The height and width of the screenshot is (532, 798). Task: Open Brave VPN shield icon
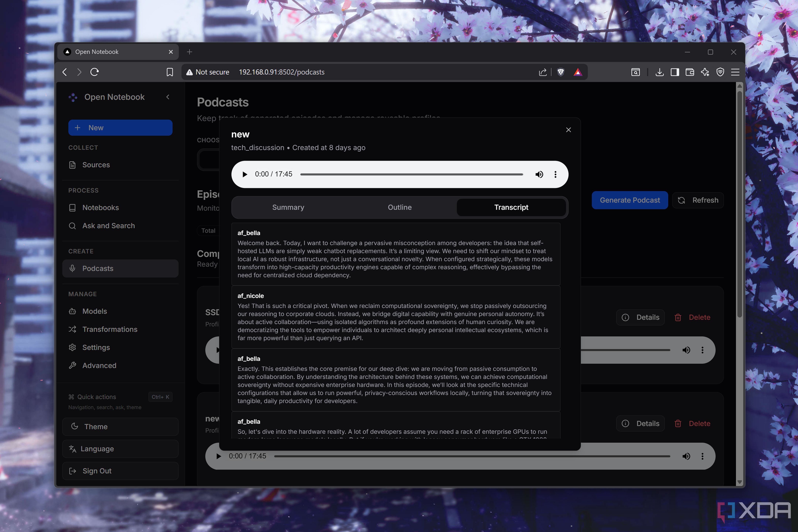click(720, 72)
